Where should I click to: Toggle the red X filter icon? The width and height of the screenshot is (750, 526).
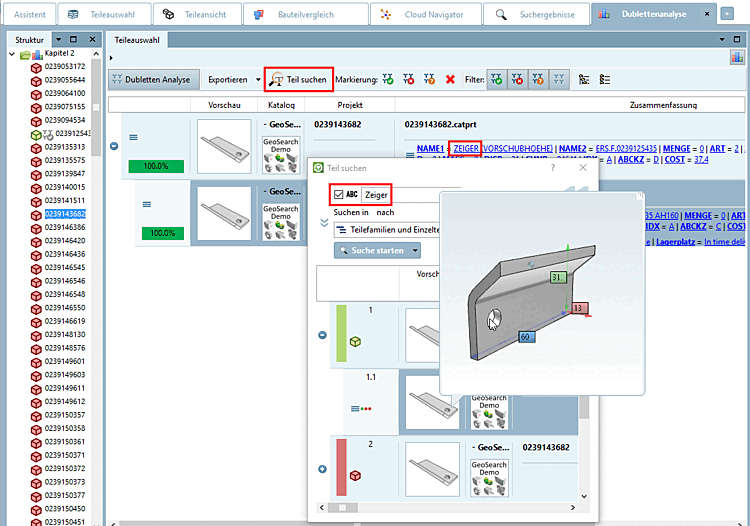[x=517, y=80]
